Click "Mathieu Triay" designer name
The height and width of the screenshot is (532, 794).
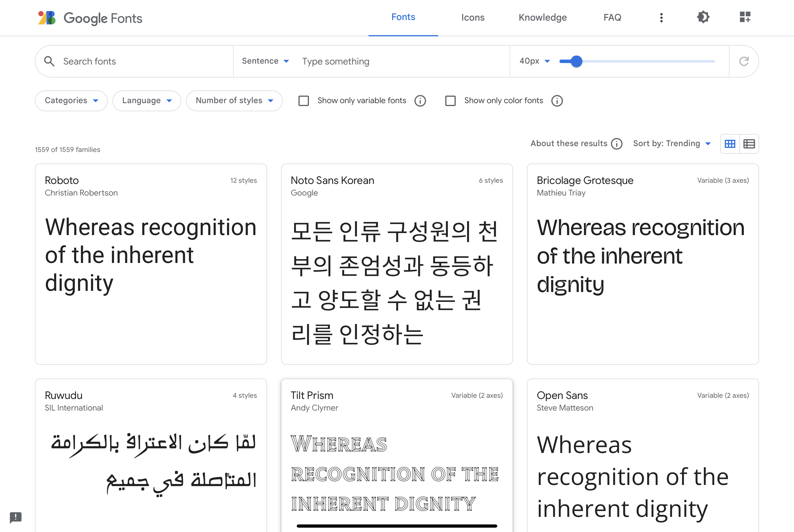click(561, 193)
